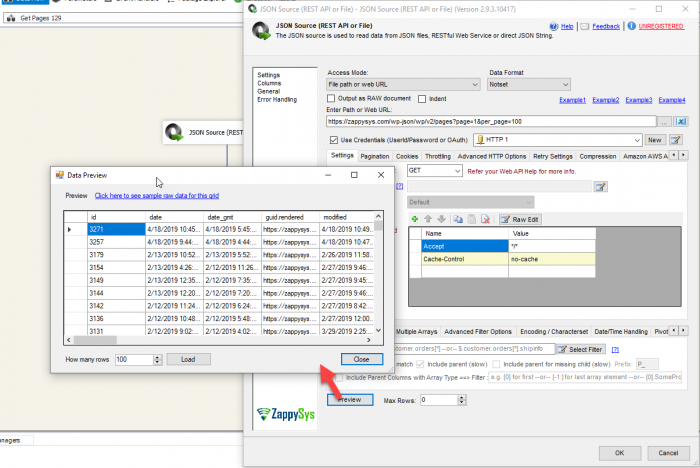Delete header row with red X icon
700x468 pixels.
tap(485, 219)
